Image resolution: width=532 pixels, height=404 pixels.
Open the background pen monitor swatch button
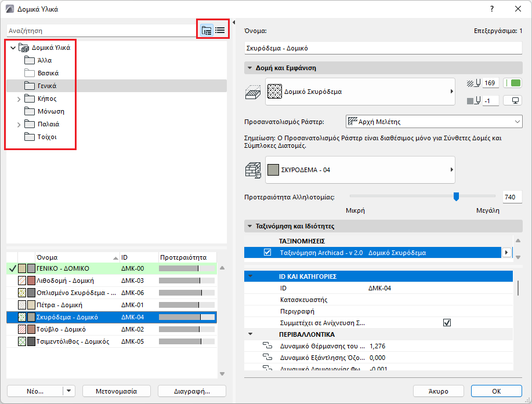coord(512,101)
